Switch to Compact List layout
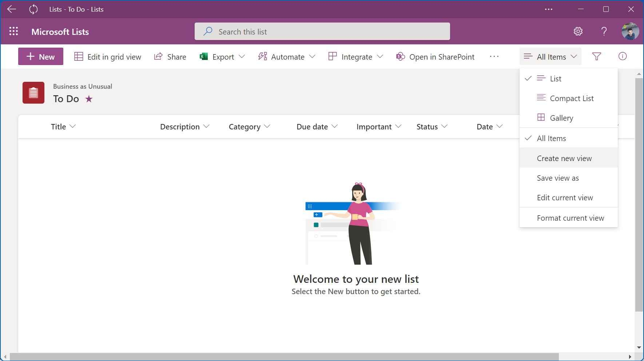The image size is (644, 361). tap(571, 98)
